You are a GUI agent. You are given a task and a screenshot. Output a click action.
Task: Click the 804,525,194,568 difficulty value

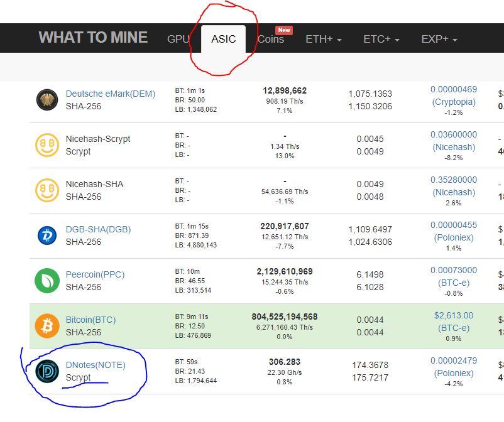pos(285,317)
